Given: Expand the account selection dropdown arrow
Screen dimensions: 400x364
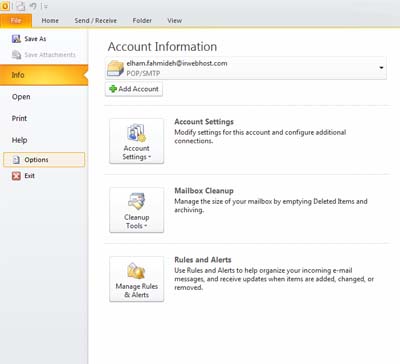Looking at the screenshot, I should click(x=381, y=68).
